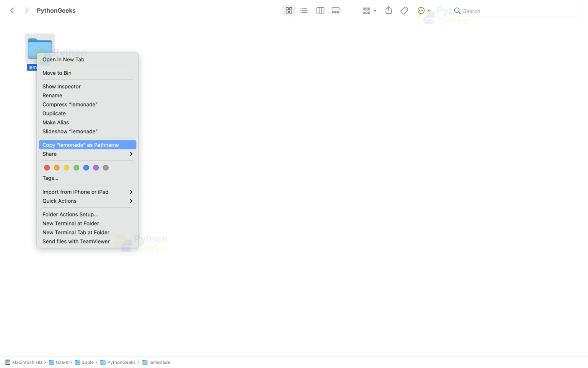Open the Group By dropdown
The width and height of the screenshot is (588, 368).
coord(369,11)
